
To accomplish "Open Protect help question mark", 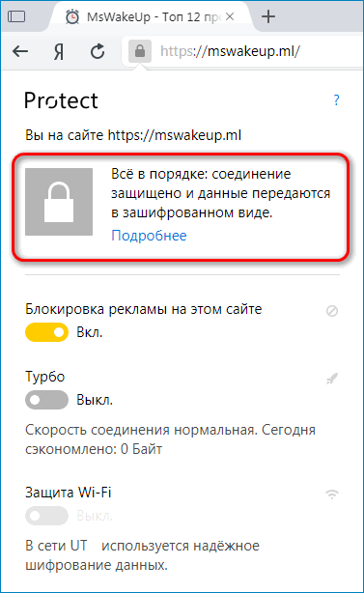I will click(x=336, y=100).
